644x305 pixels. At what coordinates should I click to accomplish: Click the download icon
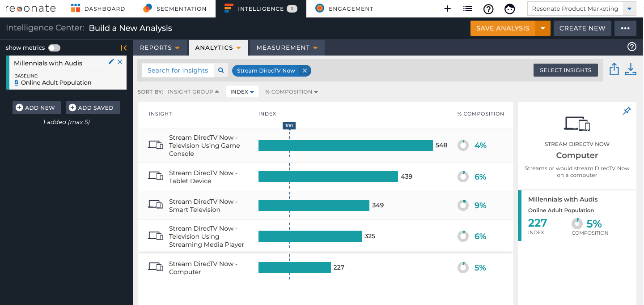tap(631, 69)
